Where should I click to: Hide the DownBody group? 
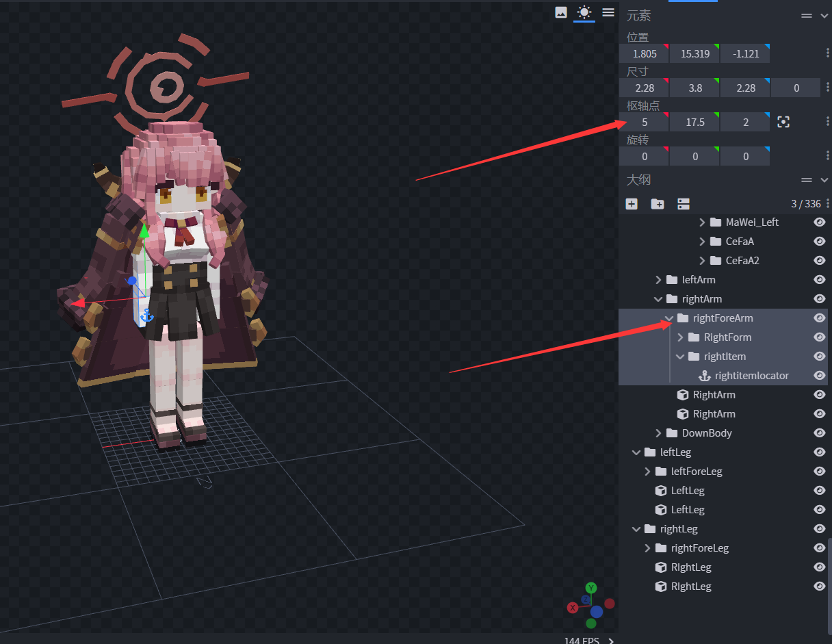tap(819, 433)
